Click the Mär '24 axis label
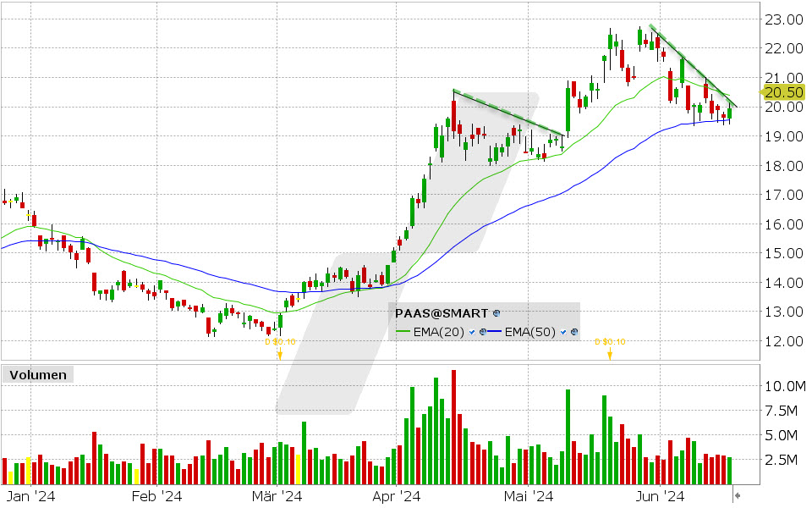The image size is (812, 508). (277, 496)
